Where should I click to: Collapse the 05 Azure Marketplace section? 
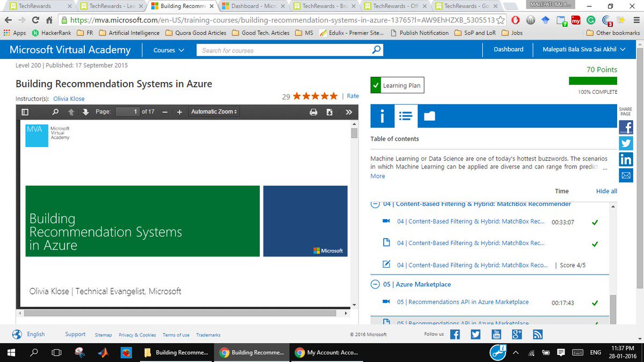375,284
